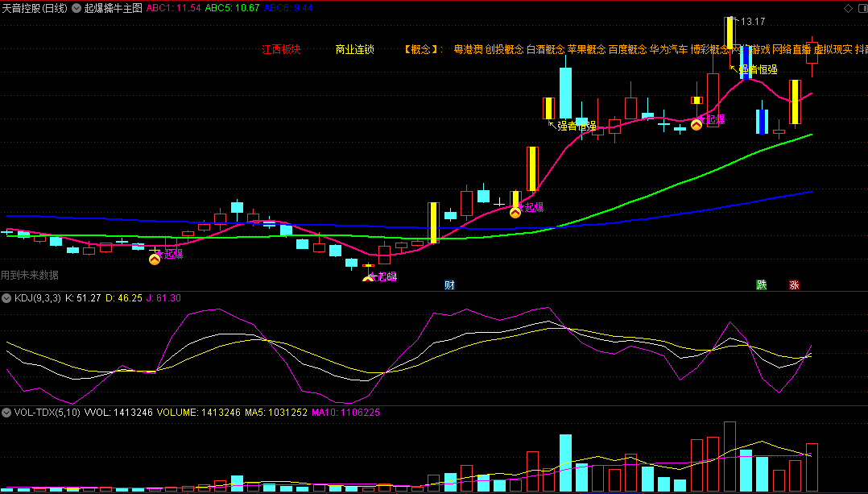
Task: Open the VOL-TDX indicator dropdown arrow
Action: click(6, 413)
